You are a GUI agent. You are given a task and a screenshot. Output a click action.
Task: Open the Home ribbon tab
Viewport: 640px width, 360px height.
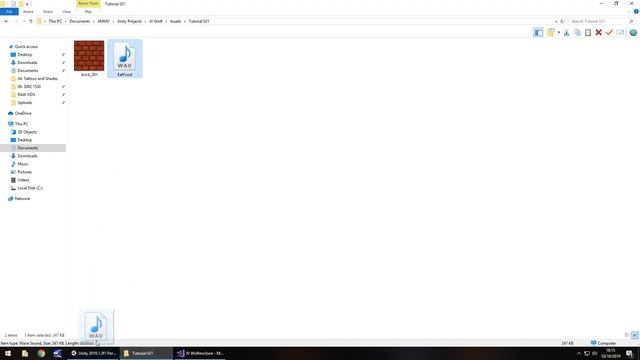tap(28, 12)
